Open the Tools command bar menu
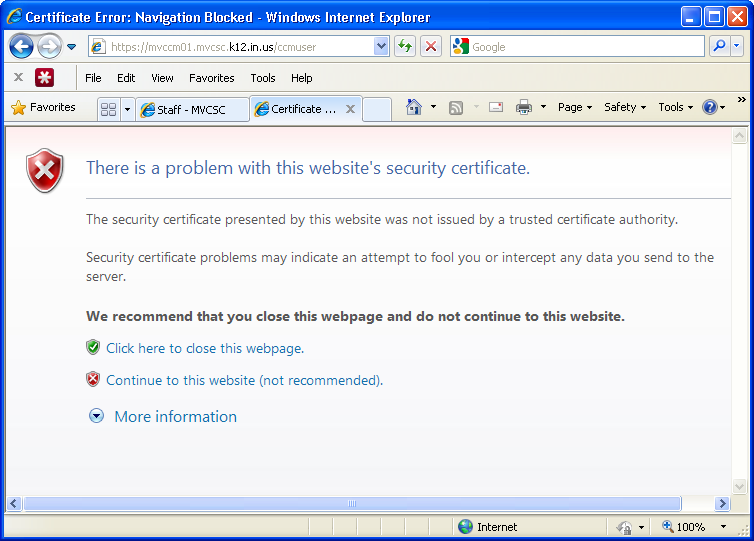 click(x=675, y=107)
